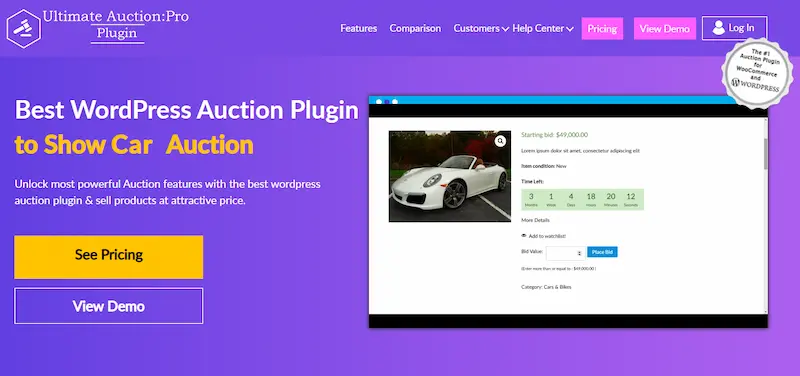The image size is (800, 376).
Task: Click the Add to watchlist! link
Action: 547,236
